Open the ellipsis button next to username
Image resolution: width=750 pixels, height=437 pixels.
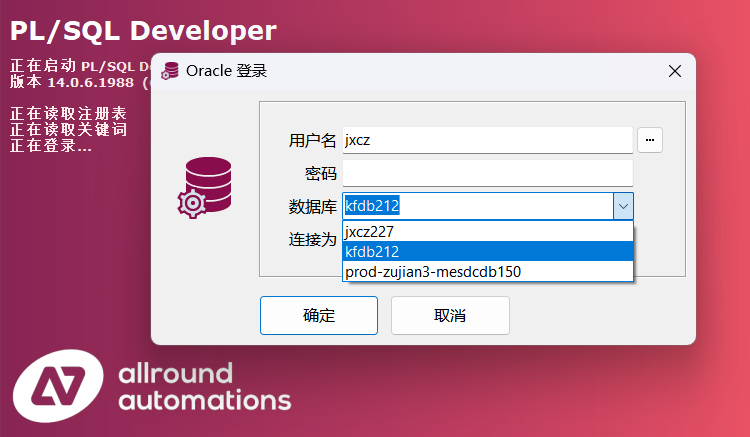[x=650, y=140]
